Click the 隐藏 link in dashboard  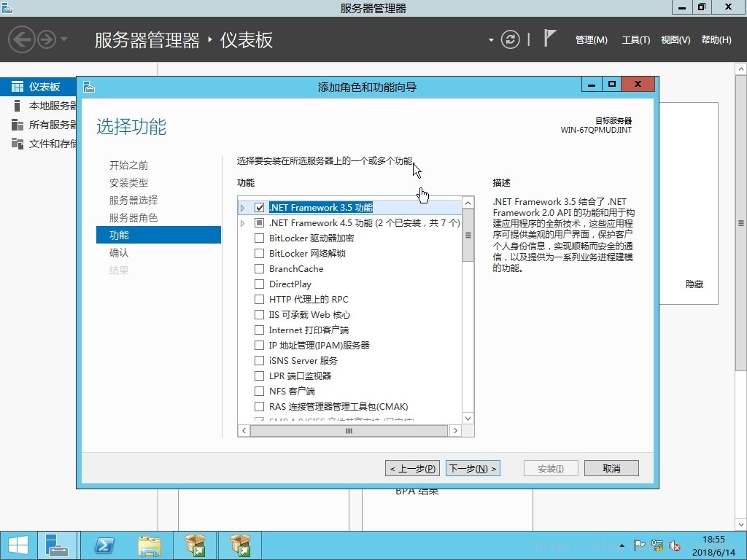(694, 284)
